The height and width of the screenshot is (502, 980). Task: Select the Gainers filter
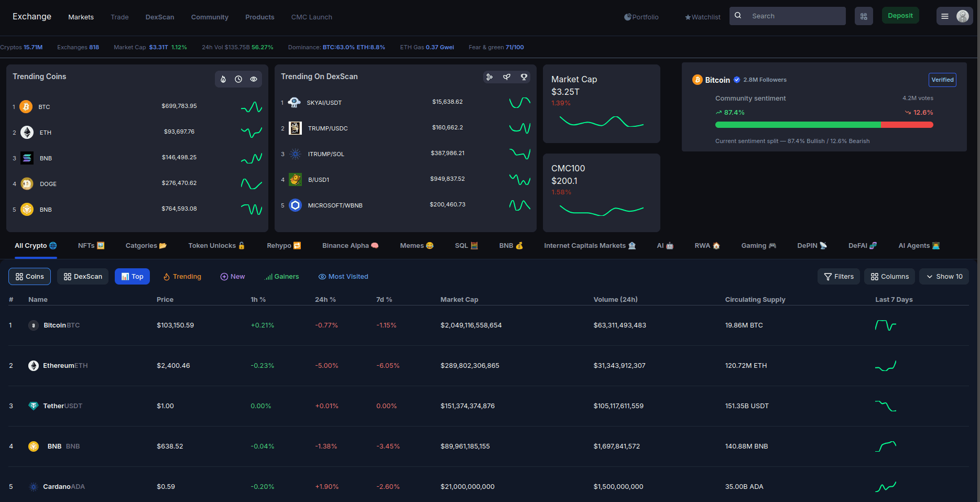pos(282,277)
